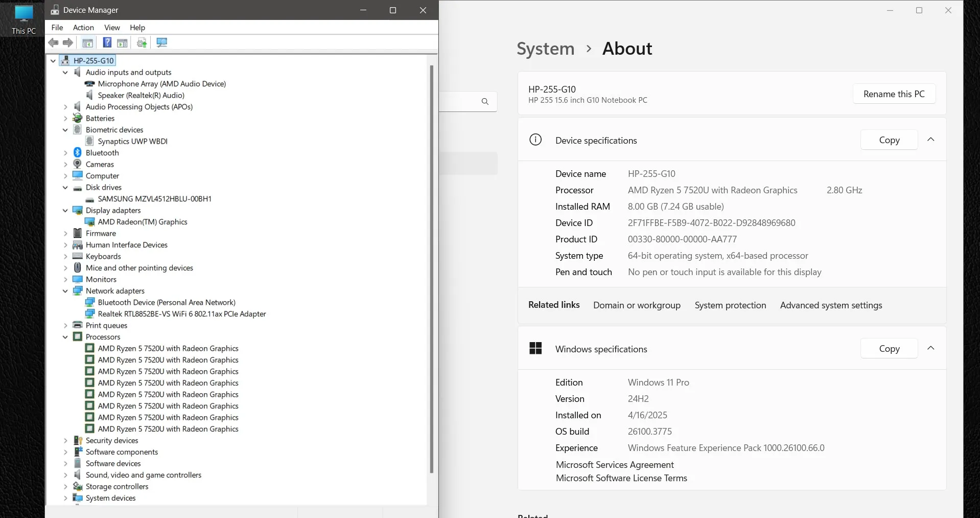
Task: Toggle the Show/Hide Action Pane toolbar icon
Action: coord(122,42)
